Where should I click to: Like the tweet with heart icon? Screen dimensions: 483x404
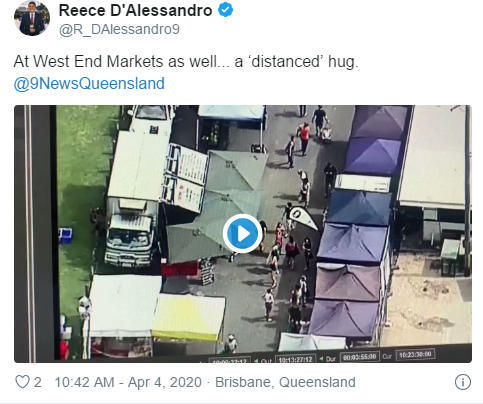click(22, 382)
